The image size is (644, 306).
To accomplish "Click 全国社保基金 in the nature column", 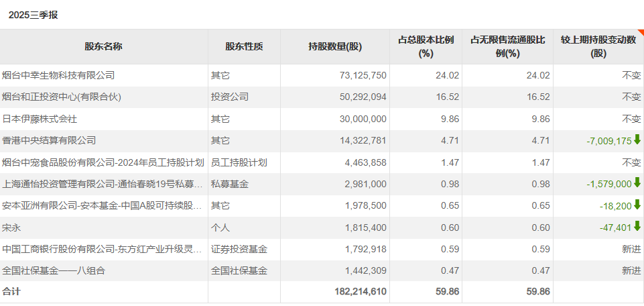I will click(239, 270).
